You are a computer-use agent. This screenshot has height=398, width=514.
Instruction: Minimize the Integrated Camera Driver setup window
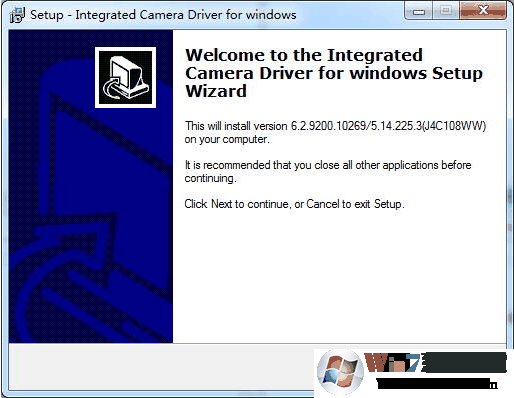[x=419, y=12]
